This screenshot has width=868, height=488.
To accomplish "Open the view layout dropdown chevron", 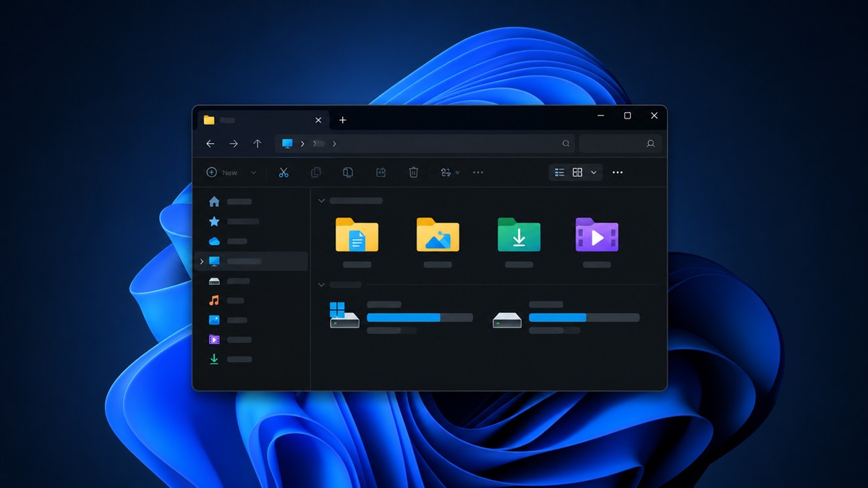I will coord(594,172).
